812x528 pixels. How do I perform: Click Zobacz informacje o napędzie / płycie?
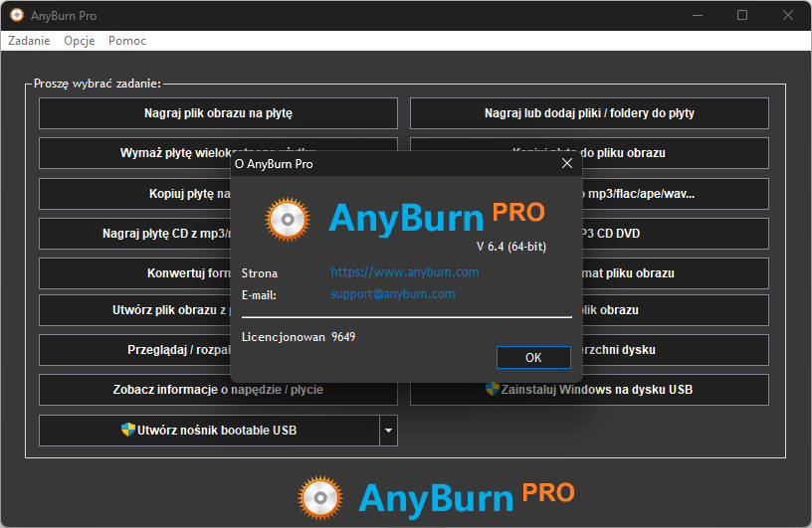click(x=218, y=390)
